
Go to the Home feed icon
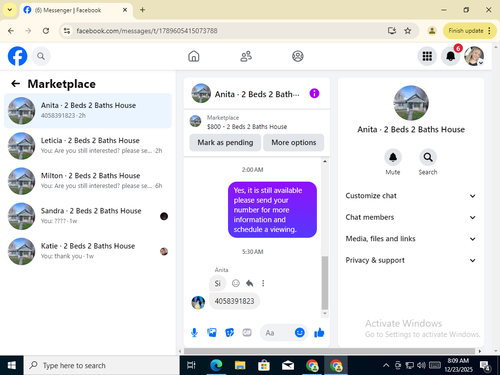point(194,56)
